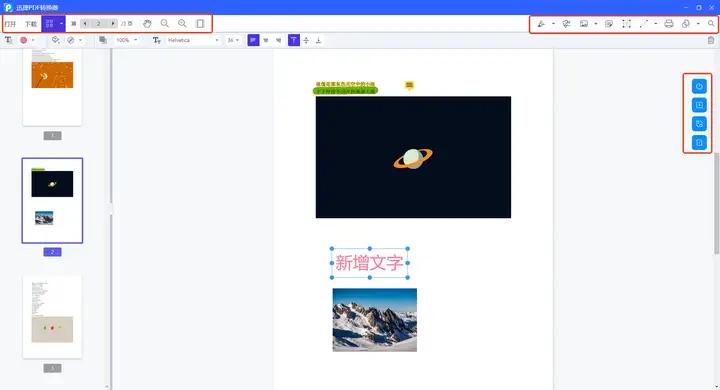Toggle right text alignment
720x390 pixels.
279,40
